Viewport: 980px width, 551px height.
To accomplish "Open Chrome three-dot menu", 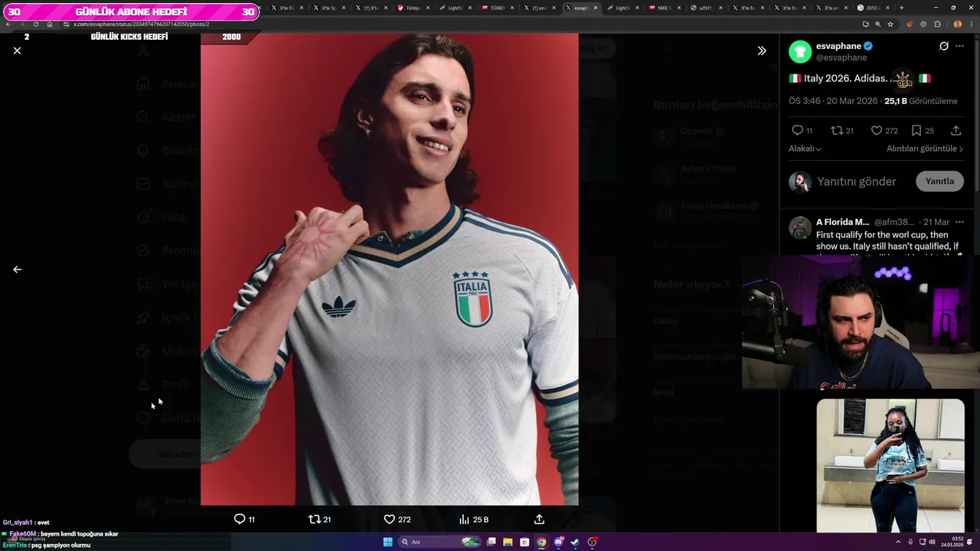I will point(972,24).
